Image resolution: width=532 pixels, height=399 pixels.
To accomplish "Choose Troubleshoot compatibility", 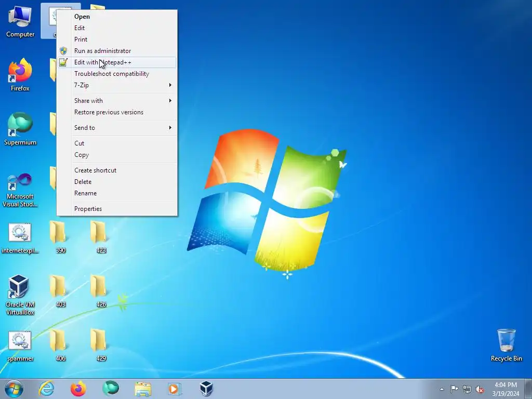I will coord(117,74).
